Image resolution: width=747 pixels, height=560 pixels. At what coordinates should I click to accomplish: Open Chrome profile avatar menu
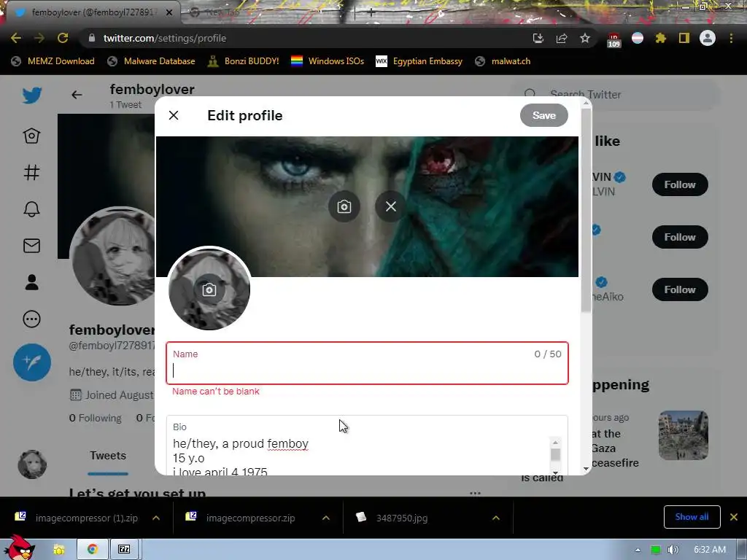point(708,38)
